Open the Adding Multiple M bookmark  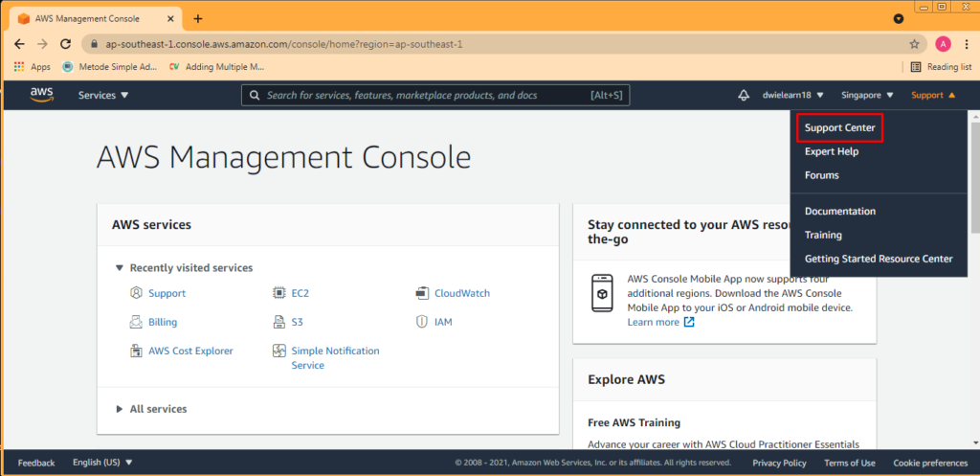[217, 66]
